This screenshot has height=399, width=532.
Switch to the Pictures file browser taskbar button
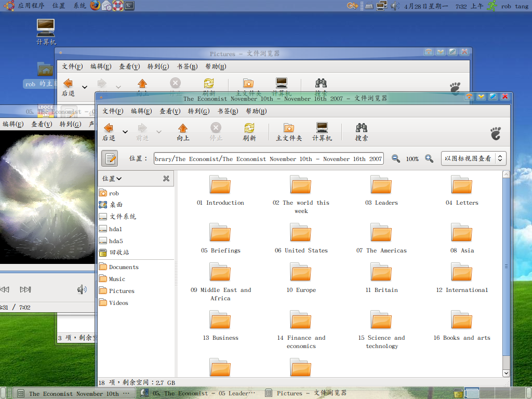tap(305, 393)
